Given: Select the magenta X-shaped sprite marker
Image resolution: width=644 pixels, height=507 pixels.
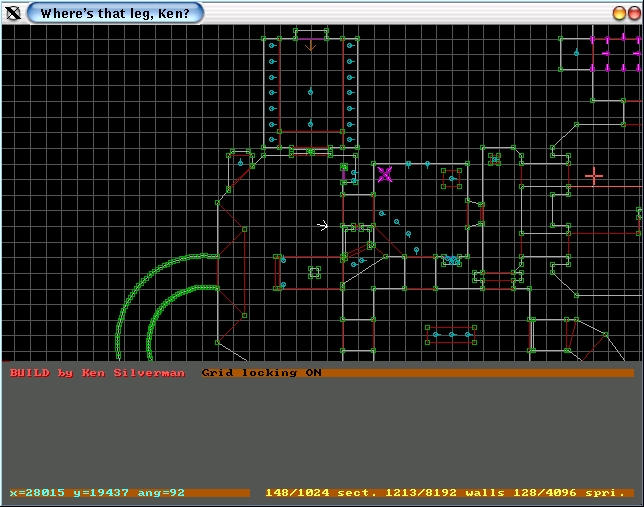Looking at the screenshot, I should [385, 174].
